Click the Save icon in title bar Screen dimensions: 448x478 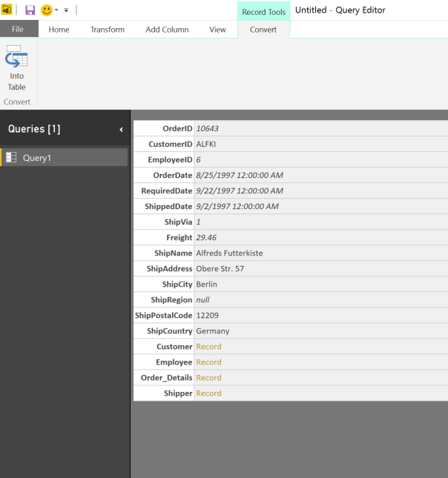(x=30, y=10)
